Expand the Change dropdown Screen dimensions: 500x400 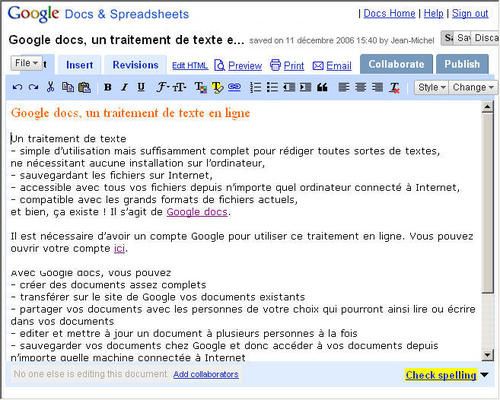coord(473,87)
